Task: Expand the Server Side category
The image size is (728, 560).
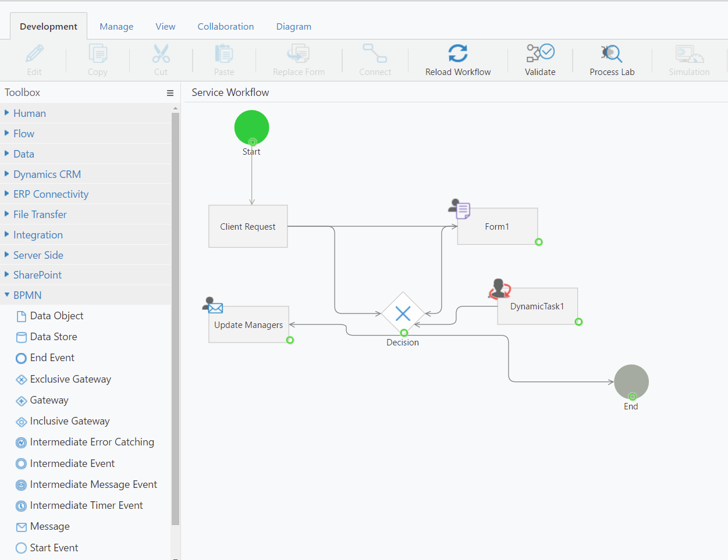Action: (86, 255)
